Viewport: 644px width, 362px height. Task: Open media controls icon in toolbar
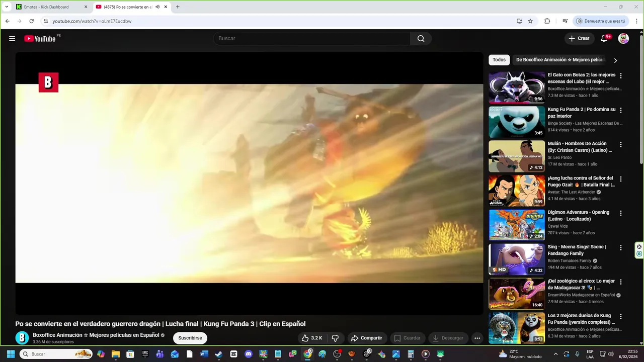click(565, 21)
